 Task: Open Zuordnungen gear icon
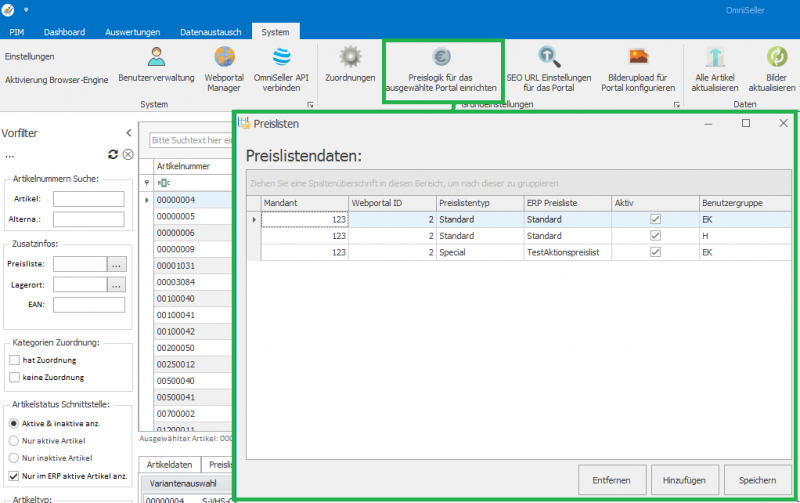pos(350,58)
